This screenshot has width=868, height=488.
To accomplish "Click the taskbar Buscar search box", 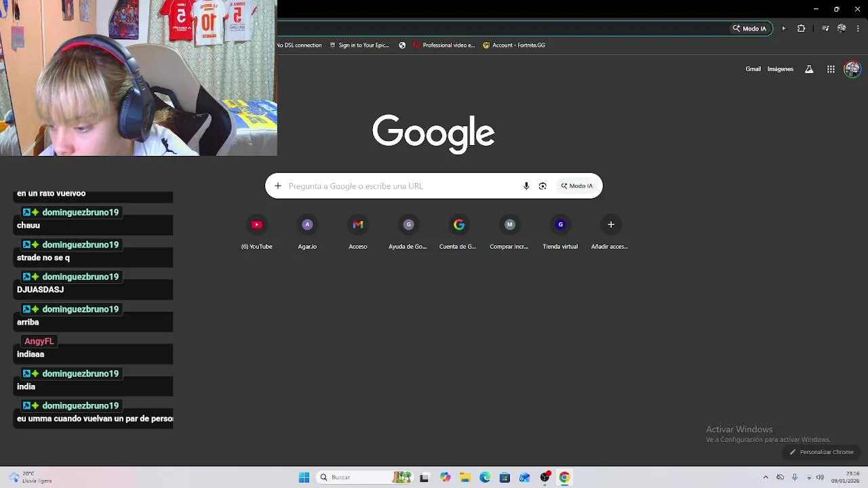I will 365,477.
